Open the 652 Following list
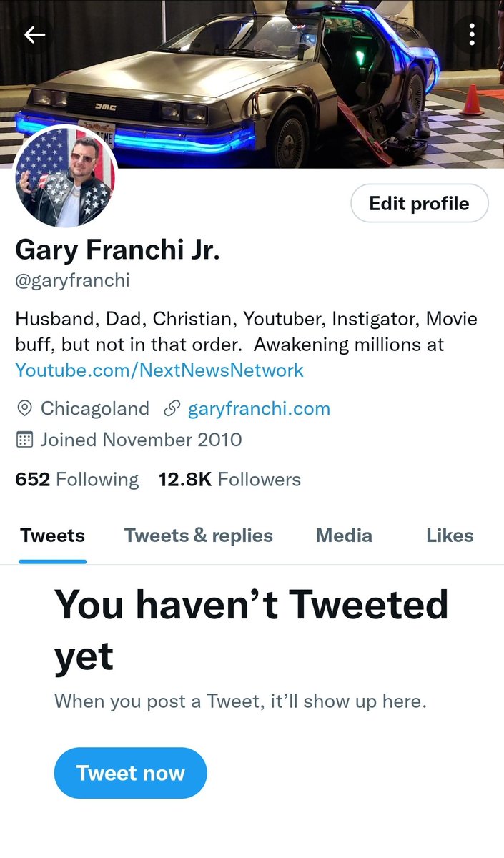This screenshot has height=858, width=504. (77, 479)
